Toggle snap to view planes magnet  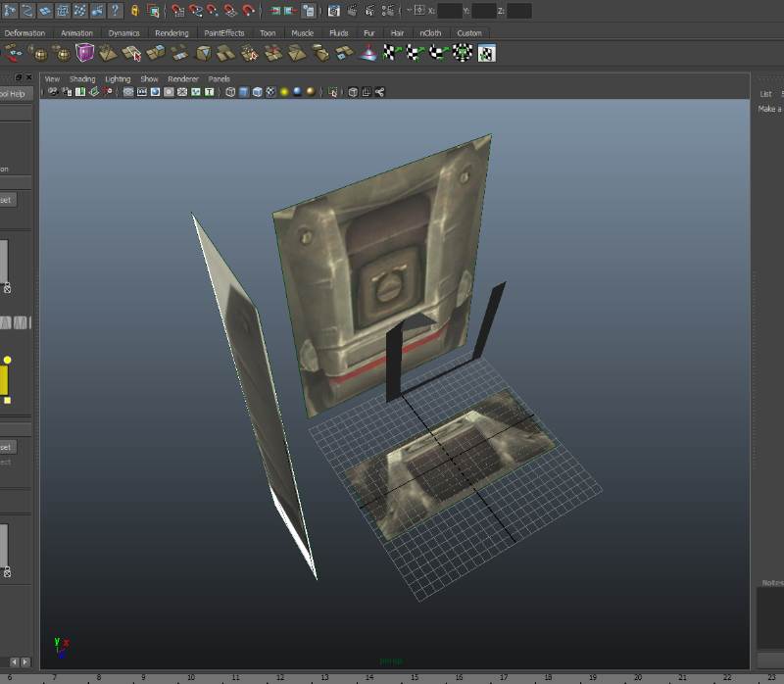(x=230, y=11)
